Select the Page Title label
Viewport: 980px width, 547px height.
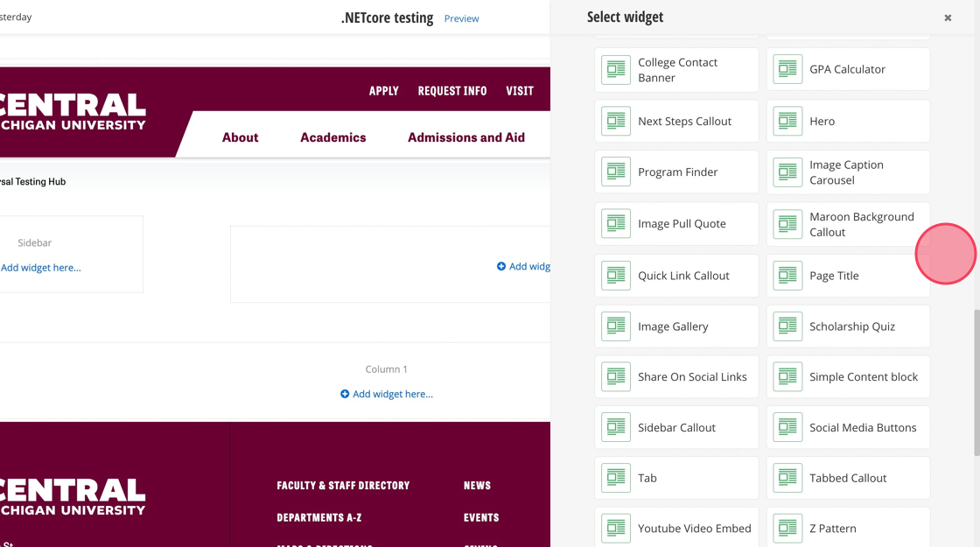coord(834,276)
